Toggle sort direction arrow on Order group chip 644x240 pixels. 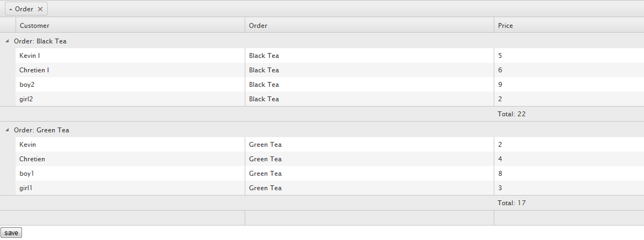(11, 9)
